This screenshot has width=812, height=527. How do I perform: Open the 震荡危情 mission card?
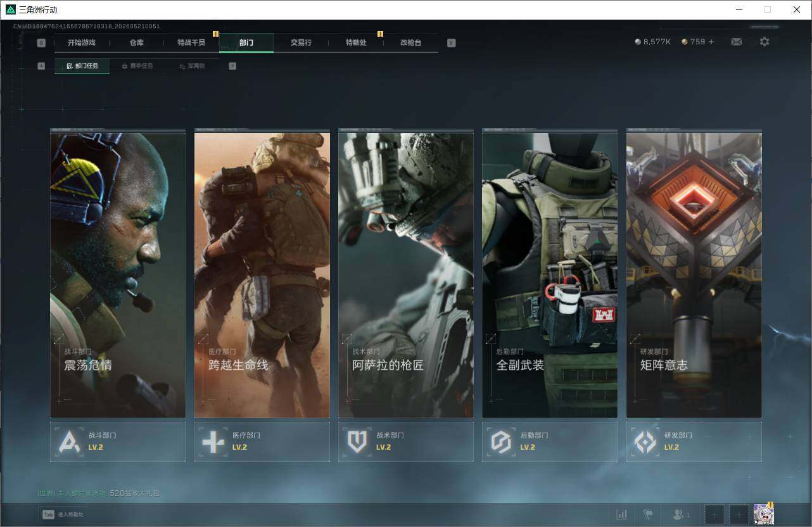(x=118, y=274)
